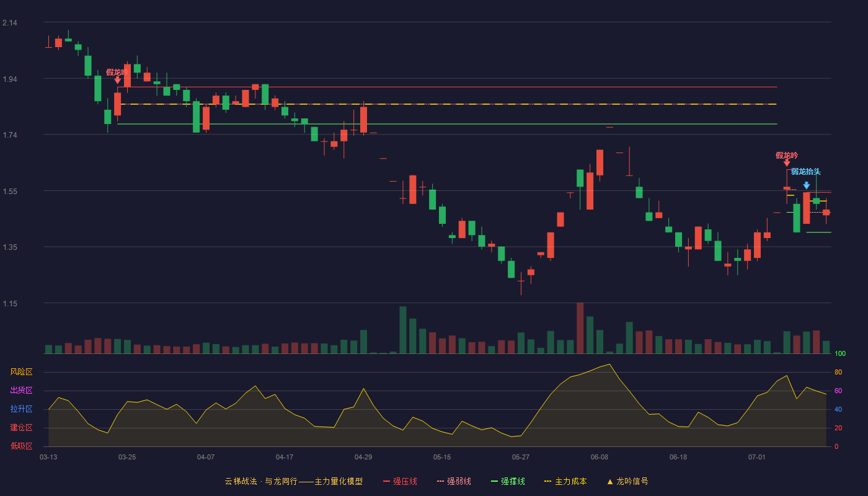868x496 pixels.
Task: Select the blue 弱龙抬头 signal label
Action: click(x=806, y=172)
